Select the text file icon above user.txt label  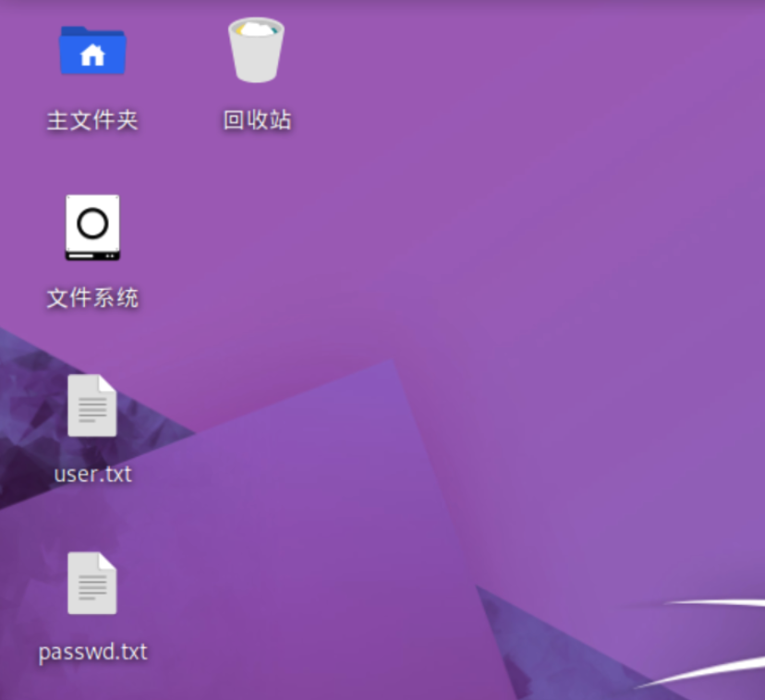click(x=91, y=404)
